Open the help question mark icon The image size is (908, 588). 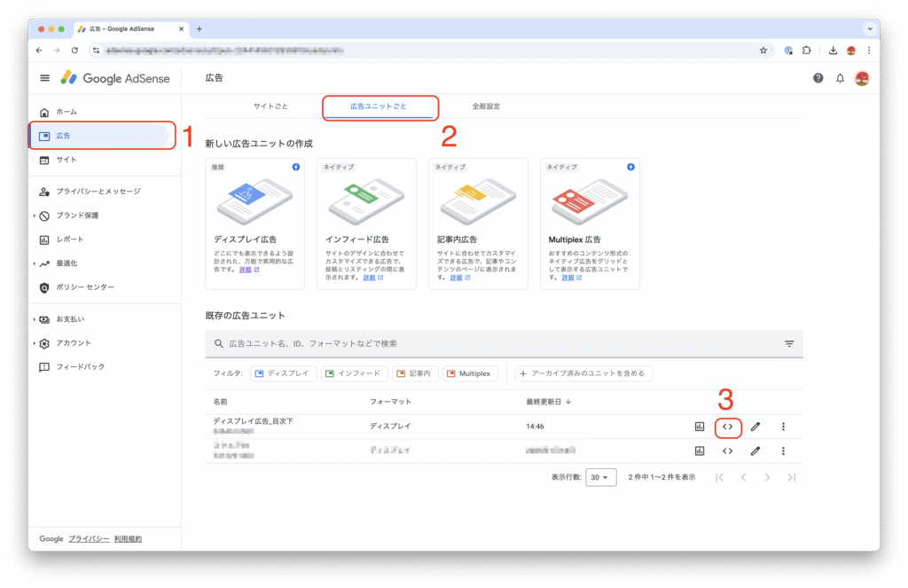tap(818, 78)
